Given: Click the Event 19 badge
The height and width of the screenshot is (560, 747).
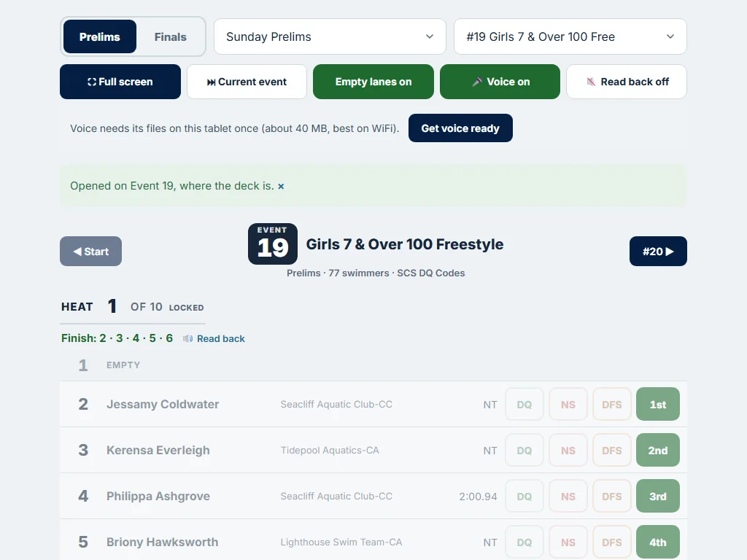Looking at the screenshot, I should coord(273,244).
